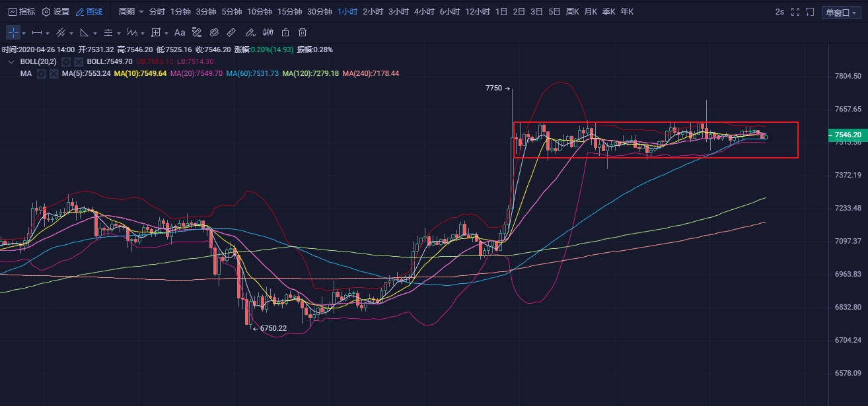Select the ruler measurement tool
The image size is (868, 406).
tap(231, 32)
